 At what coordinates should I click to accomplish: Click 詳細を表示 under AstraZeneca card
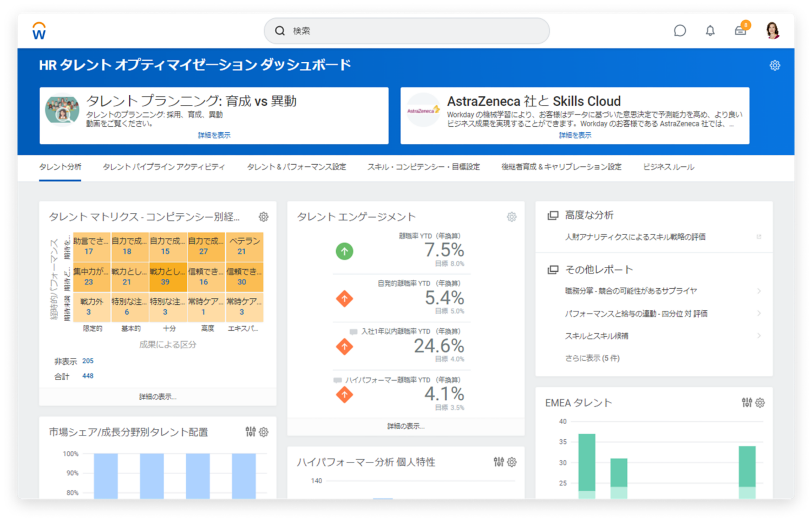click(x=575, y=135)
